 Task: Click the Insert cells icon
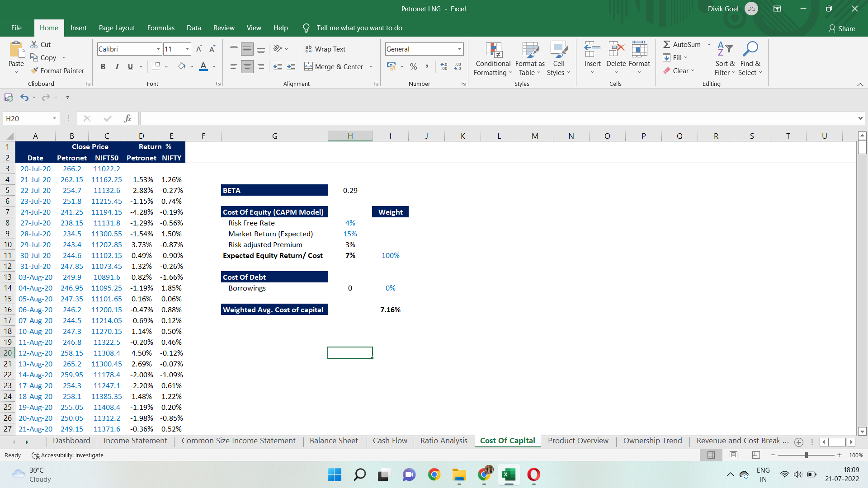pos(592,49)
